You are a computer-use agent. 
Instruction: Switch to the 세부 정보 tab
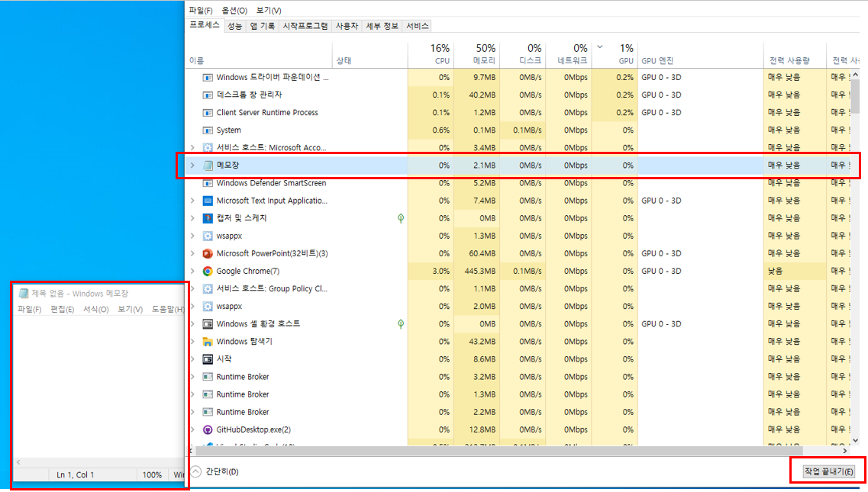(382, 26)
